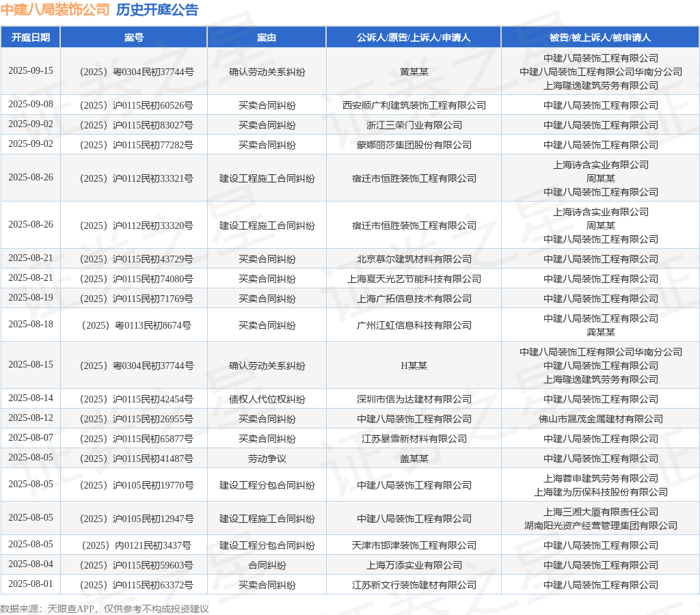The width and height of the screenshot is (700, 615).
Task: Click defendant 上海建为历保科技股份有限公司
Action: (x=600, y=492)
